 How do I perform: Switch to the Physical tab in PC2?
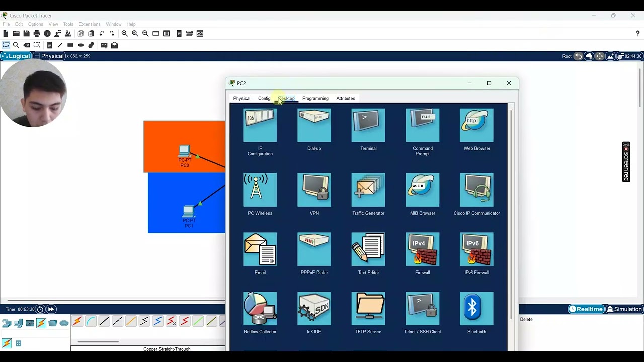pos(242,98)
